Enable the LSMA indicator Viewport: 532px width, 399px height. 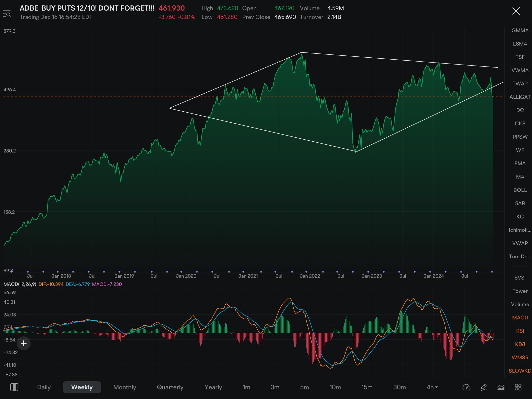520,44
